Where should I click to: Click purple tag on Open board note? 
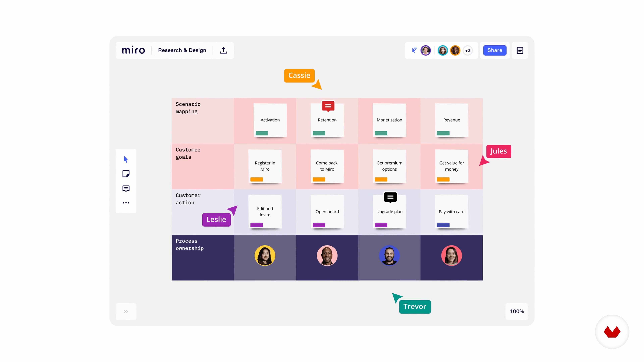319,225
